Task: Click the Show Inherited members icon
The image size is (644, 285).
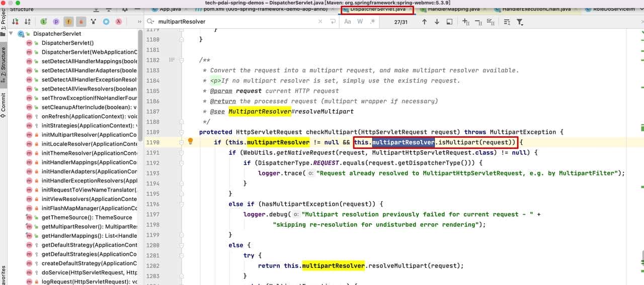Action: (44, 22)
